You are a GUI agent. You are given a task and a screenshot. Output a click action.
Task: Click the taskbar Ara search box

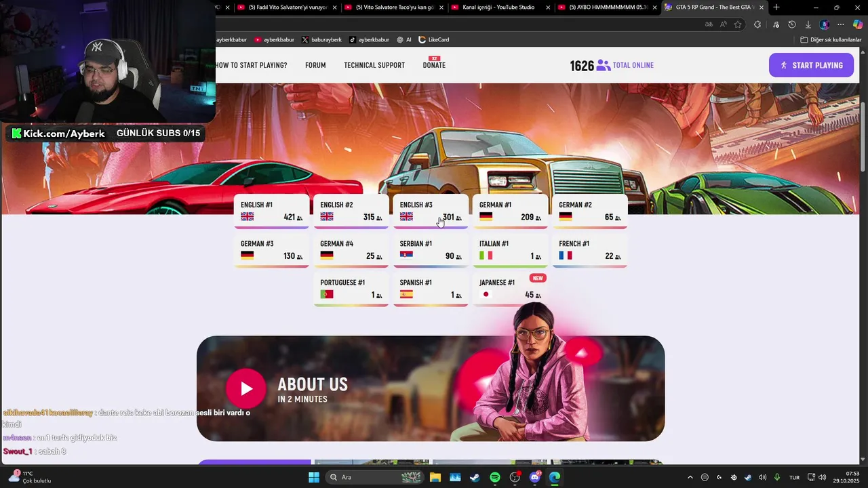click(375, 477)
